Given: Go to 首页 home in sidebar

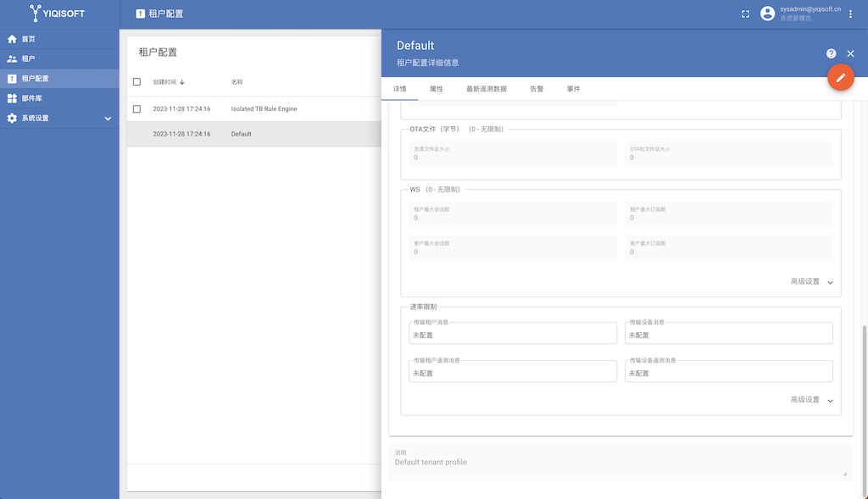Looking at the screenshot, I should (x=28, y=39).
